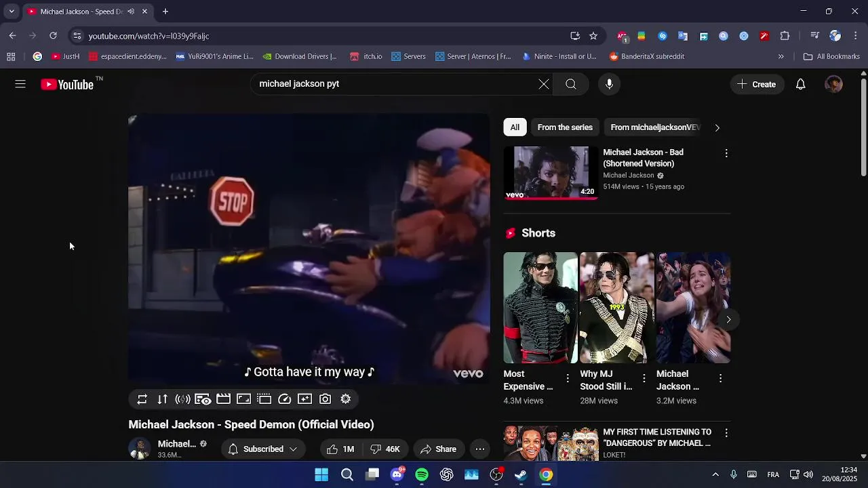868x488 pixels.
Task: Run search with the magnifier button
Action: [x=571, y=84]
